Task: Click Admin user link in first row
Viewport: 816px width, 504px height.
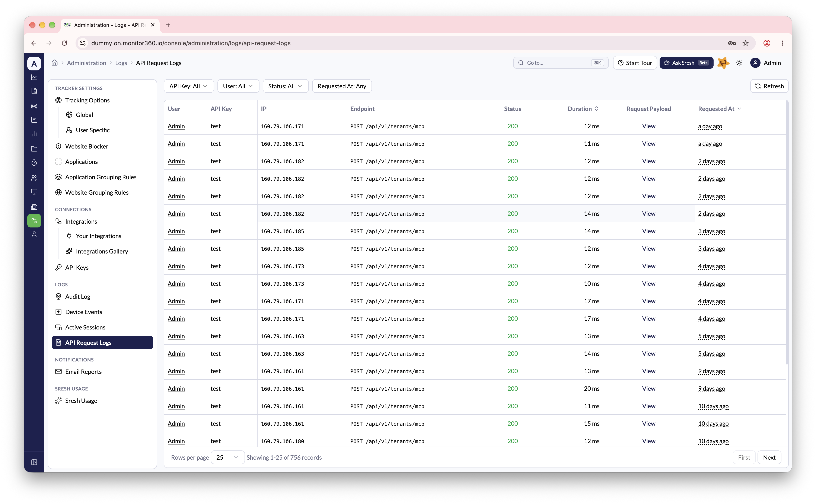Action: point(176,126)
